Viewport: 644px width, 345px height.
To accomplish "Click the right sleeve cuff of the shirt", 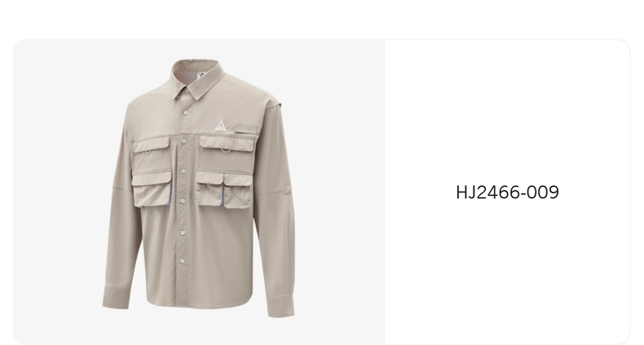I will click(280, 305).
